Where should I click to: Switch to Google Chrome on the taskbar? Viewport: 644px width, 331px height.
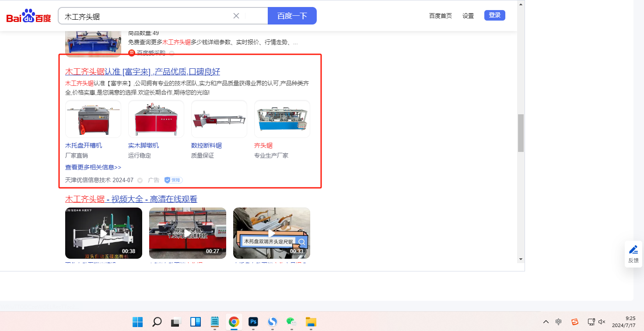click(234, 322)
